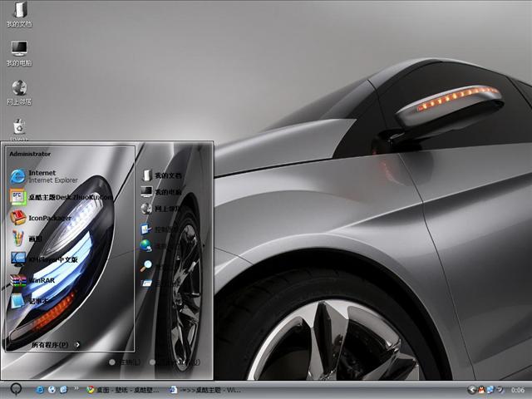Click the QQ penguin tray icon
The width and height of the screenshot is (532, 399).
[x=481, y=390]
